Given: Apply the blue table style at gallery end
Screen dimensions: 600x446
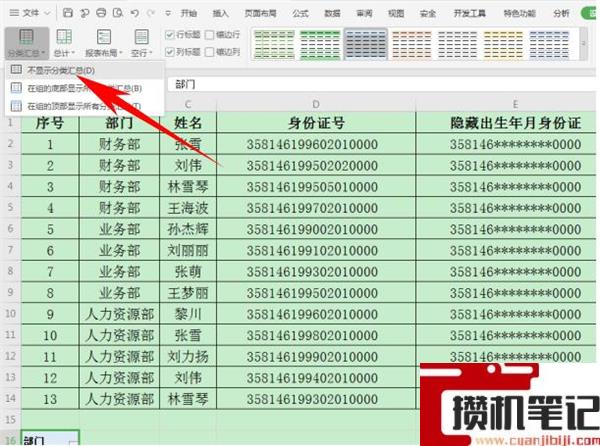Looking at the screenshot, I should click(549, 45).
